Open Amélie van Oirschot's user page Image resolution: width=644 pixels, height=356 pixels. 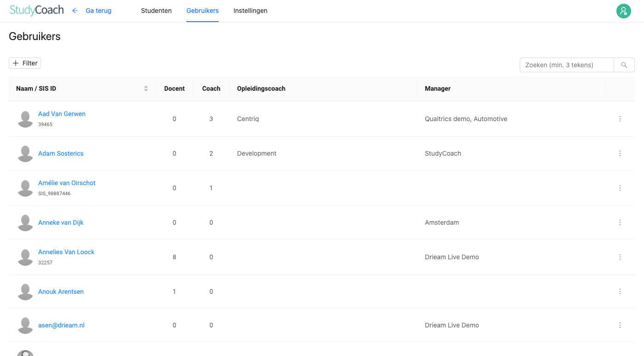point(67,183)
